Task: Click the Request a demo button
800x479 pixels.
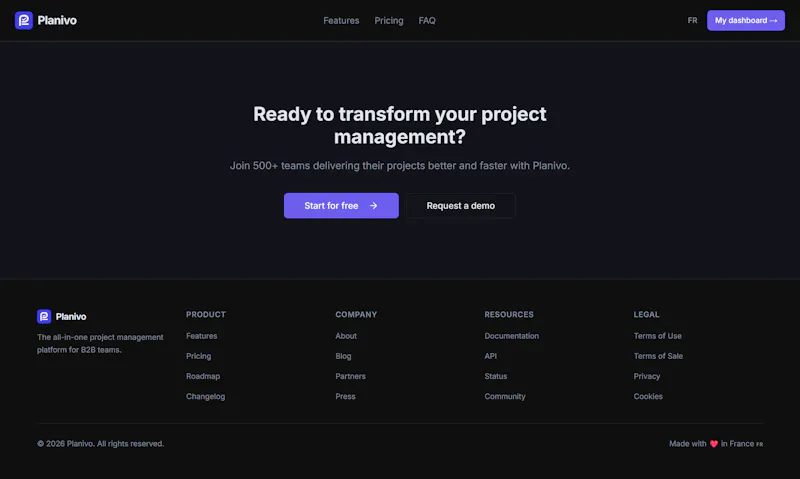Action: click(460, 206)
